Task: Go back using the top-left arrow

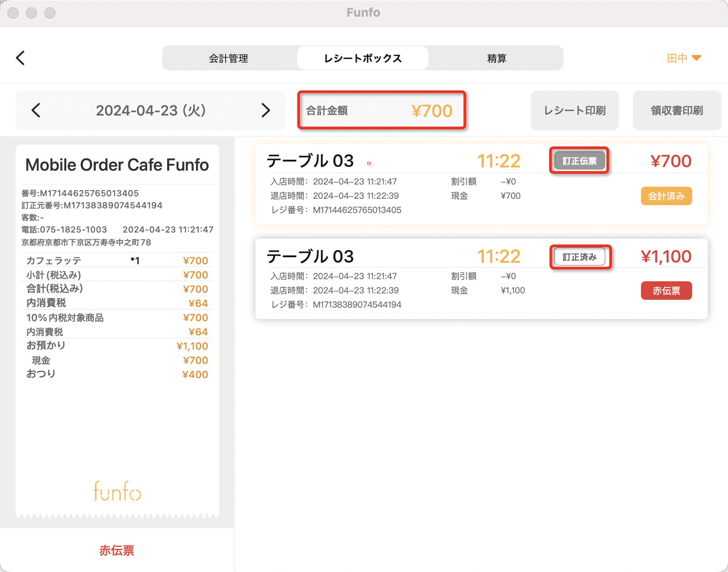Action: 20,58
